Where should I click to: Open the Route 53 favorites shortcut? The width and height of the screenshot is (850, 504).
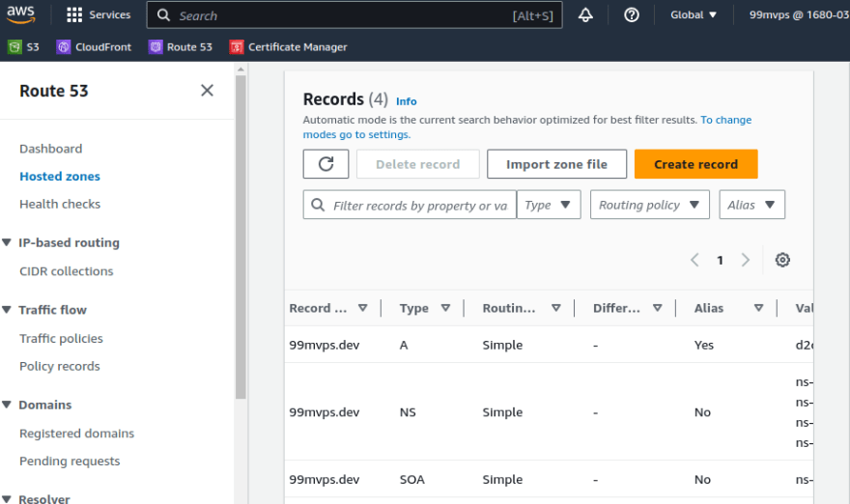[x=181, y=47]
